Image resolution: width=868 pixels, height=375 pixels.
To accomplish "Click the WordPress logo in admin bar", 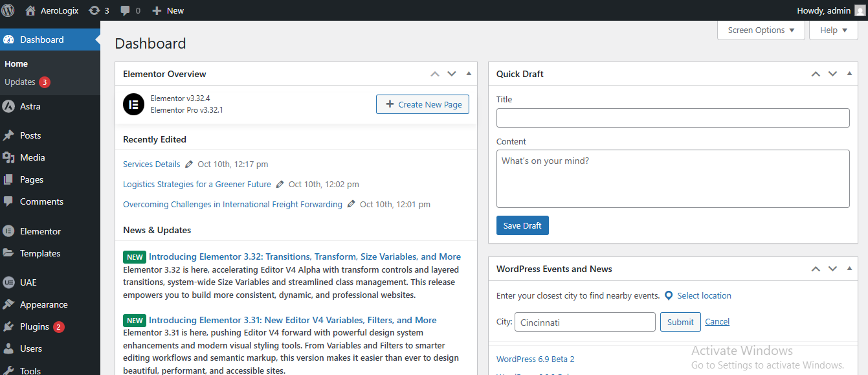I will [8, 10].
